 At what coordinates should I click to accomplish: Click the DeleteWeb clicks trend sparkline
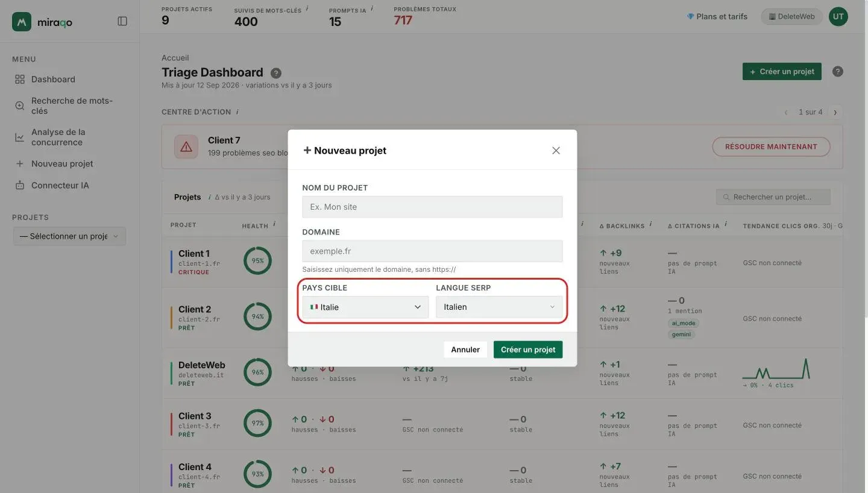pyautogui.click(x=776, y=368)
